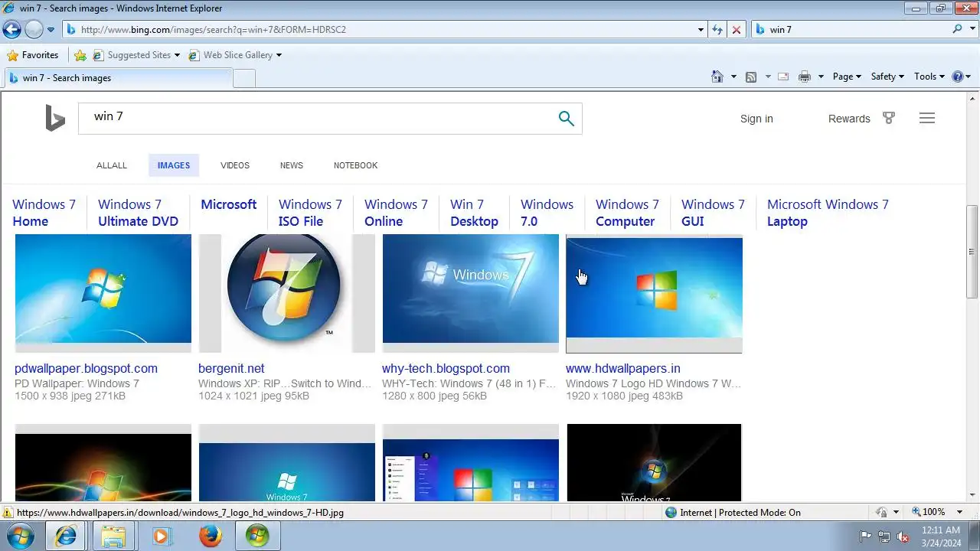
Task: Select the win 7 - Search images tab
Action: point(119,78)
